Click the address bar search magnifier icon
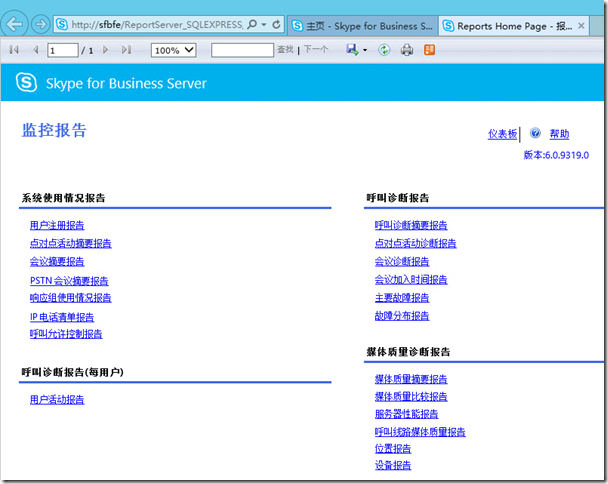Image resolution: width=608 pixels, height=484 pixels. pos(252,24)
